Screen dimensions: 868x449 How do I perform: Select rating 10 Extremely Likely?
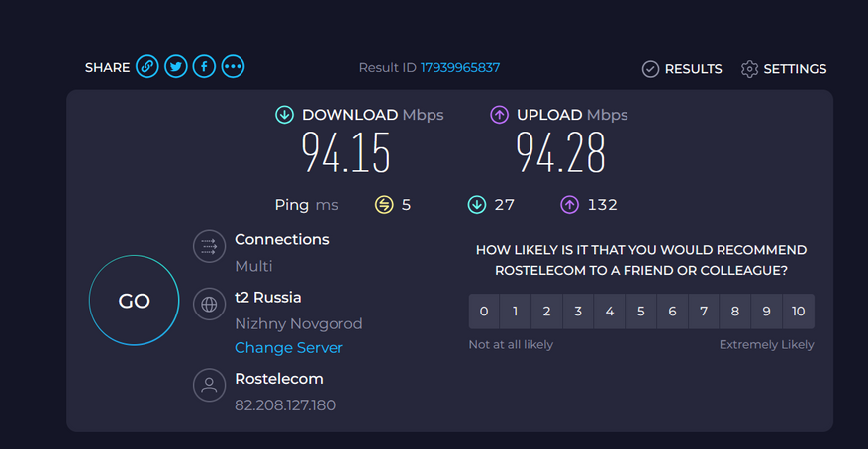[799, 312]
